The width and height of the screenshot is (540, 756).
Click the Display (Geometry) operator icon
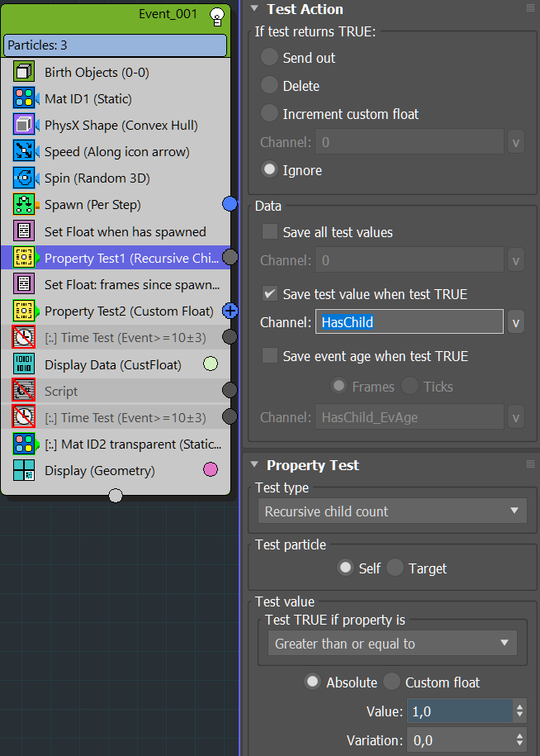24,471
